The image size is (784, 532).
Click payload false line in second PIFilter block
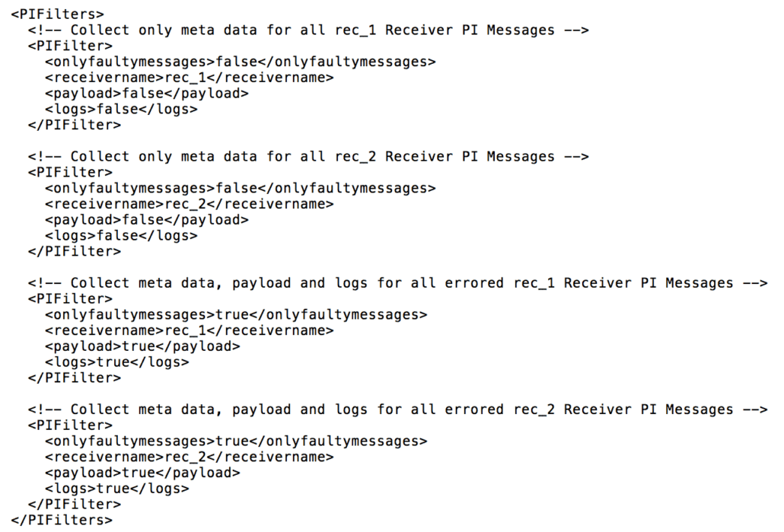coord(146,219)
